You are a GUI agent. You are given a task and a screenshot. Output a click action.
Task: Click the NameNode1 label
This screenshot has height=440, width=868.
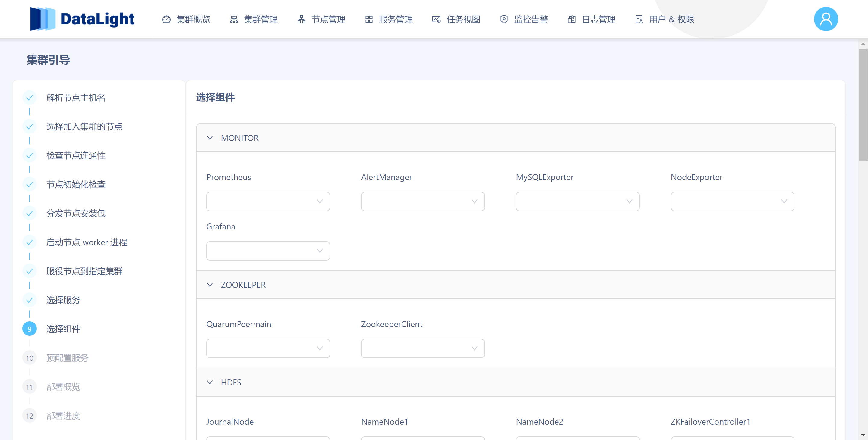[384, 422]
